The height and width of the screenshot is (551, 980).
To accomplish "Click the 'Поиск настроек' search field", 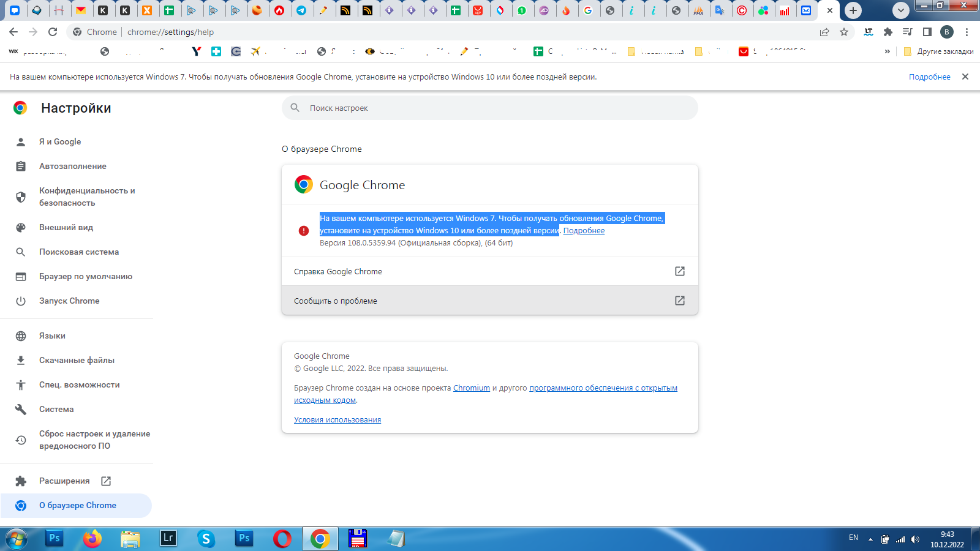I will [490, 108].
